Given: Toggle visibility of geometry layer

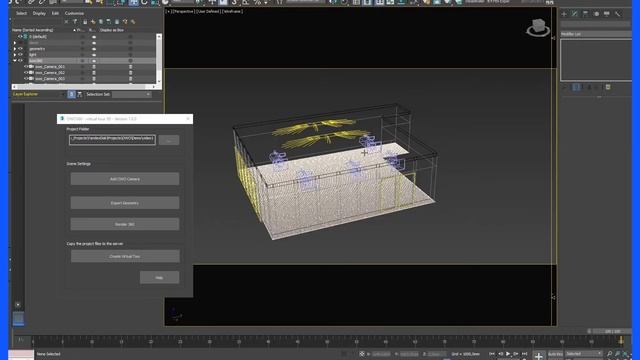Looking at the screenshot, I should pos(20,49).
